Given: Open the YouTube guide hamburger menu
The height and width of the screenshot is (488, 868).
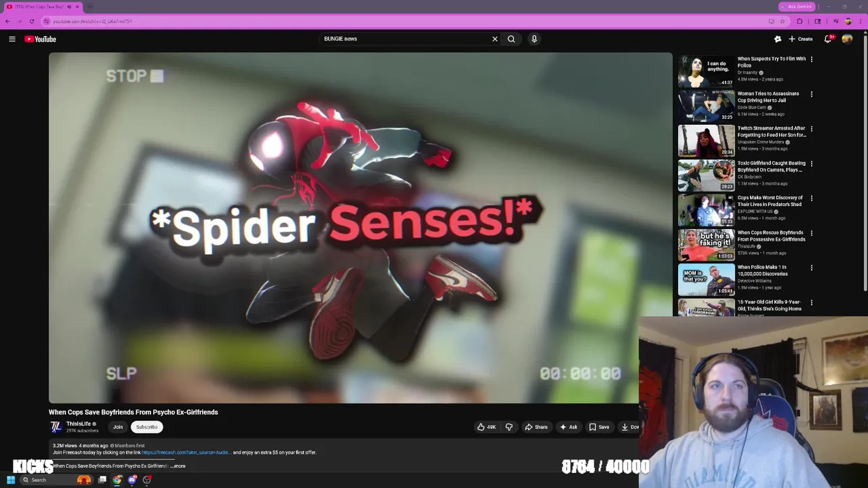Looking at the screenshot, I should (12, 39).
